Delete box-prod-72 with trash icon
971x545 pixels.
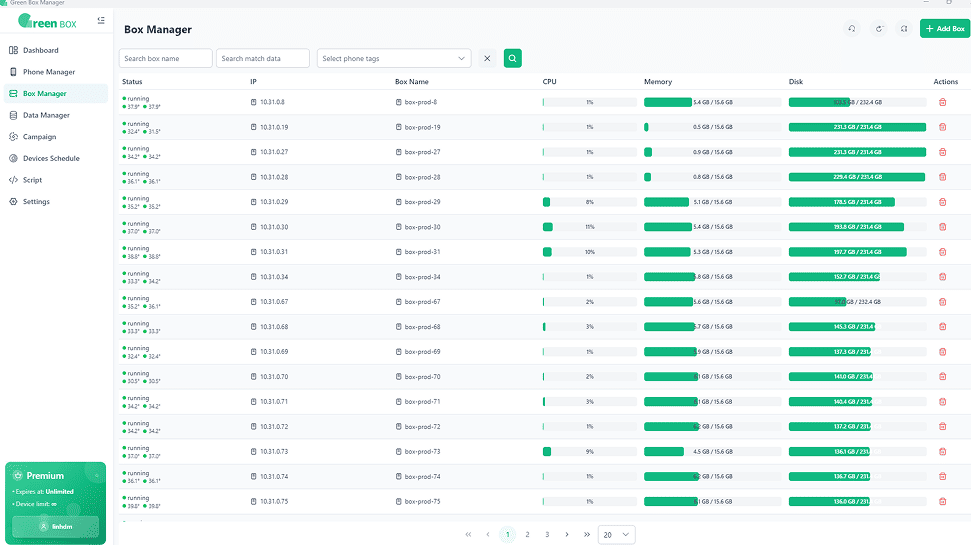tap(943, 427)
